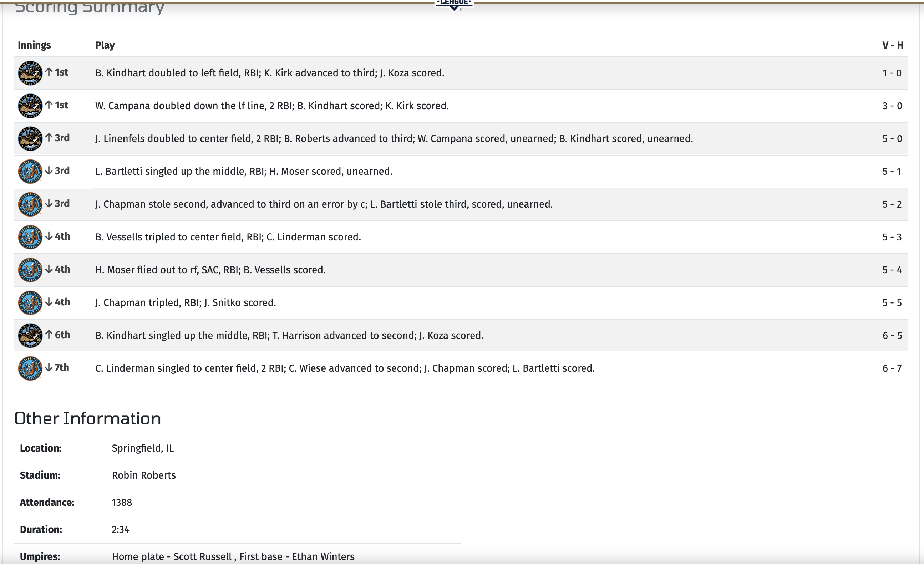Click the V - H column header
This screenshot has height=565, width=924.
click(893, 45)
